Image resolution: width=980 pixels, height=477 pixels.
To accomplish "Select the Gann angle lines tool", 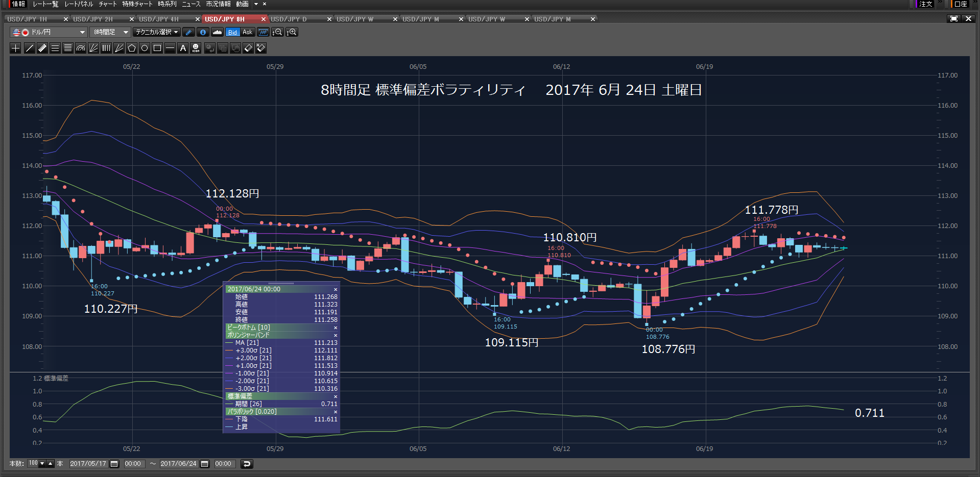I will [x=119, y=48].
